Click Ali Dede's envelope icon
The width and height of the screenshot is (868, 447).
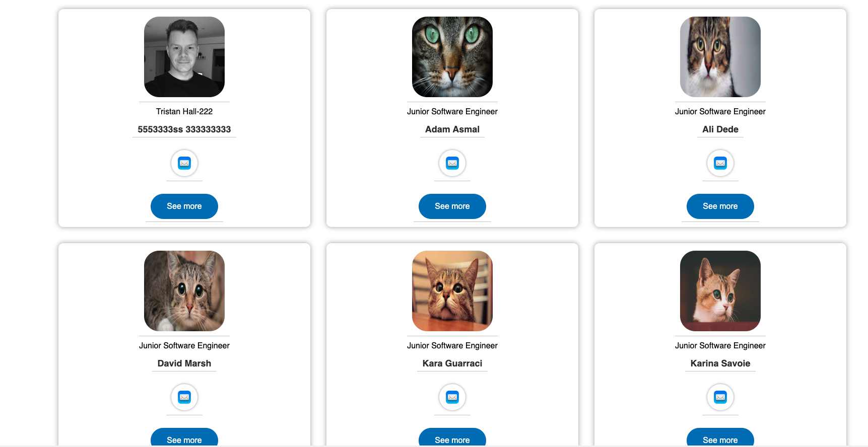pos(720,163)
